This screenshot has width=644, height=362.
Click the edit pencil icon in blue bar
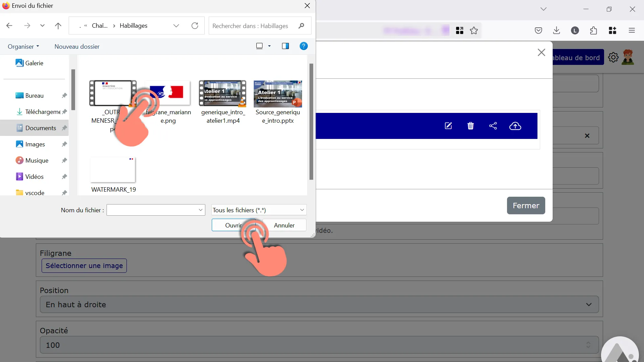[x=448, y=126]
